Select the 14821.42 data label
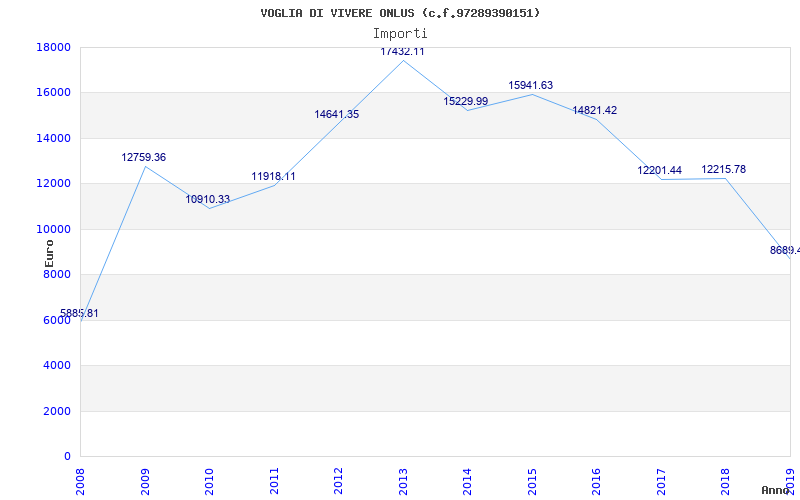The image size is (800, 500). (x=594, y=110)
